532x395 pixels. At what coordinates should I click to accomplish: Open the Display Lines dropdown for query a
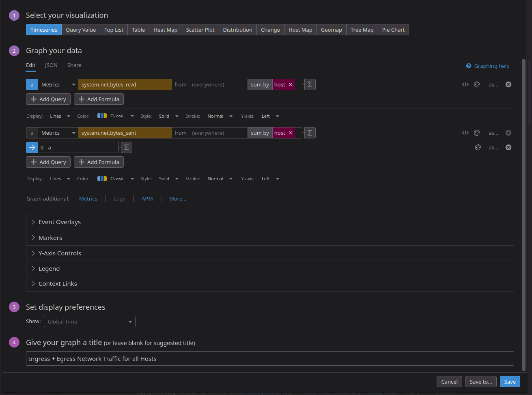coord(59,116)
